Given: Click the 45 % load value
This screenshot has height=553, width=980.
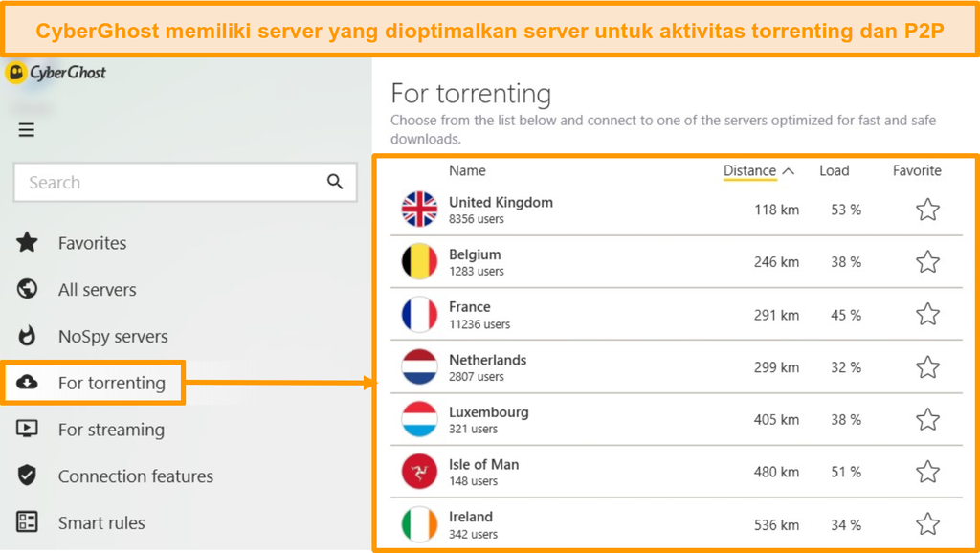Looking at the screenshot, I should (x=846, y=316).
